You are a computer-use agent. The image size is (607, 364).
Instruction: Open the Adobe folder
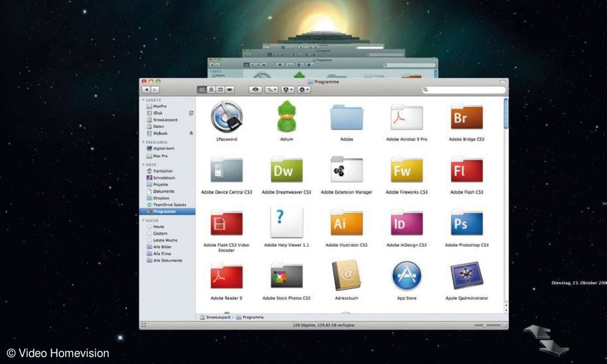(x=346, y=117)
